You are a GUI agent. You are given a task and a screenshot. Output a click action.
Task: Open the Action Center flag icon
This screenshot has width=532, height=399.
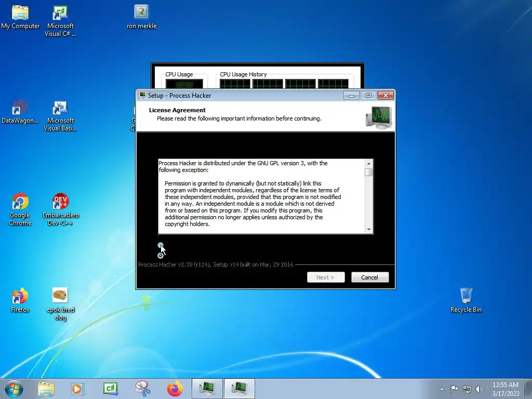(454, 389)
